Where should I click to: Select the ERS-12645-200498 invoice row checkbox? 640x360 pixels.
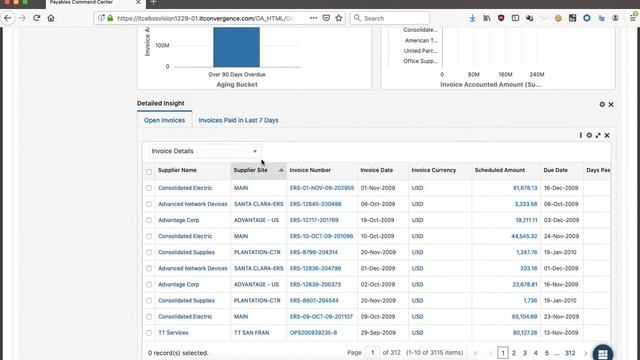coord(149,204)
